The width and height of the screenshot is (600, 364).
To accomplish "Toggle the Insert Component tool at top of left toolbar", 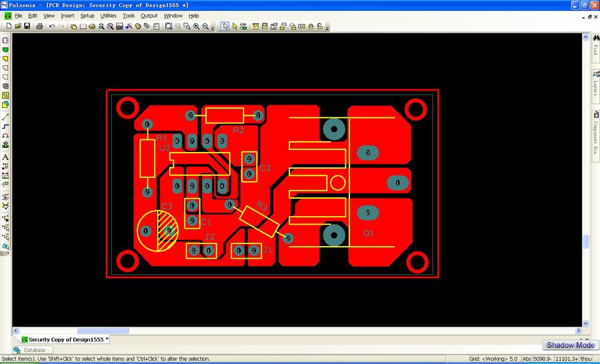I will (5, 40).
